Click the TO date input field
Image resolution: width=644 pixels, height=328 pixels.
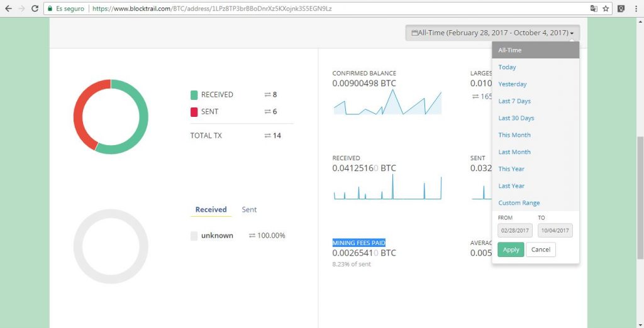(555, 231)
